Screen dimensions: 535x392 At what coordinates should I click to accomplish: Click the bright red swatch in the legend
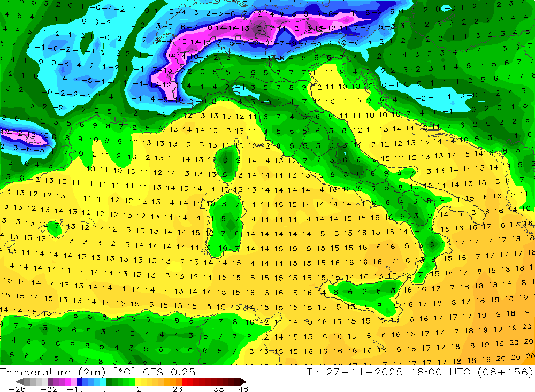click(x=185, y=381)
